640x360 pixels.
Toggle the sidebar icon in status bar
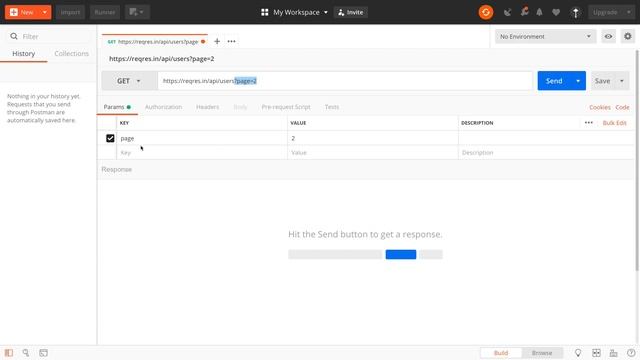tap(9, 353)
